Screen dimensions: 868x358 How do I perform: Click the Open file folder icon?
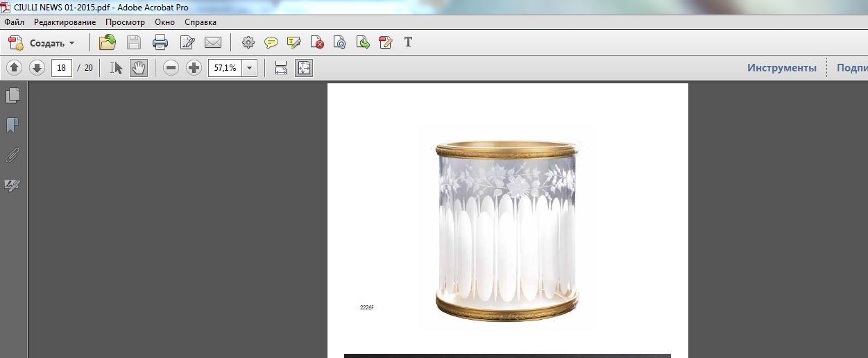tap(108, 42)
